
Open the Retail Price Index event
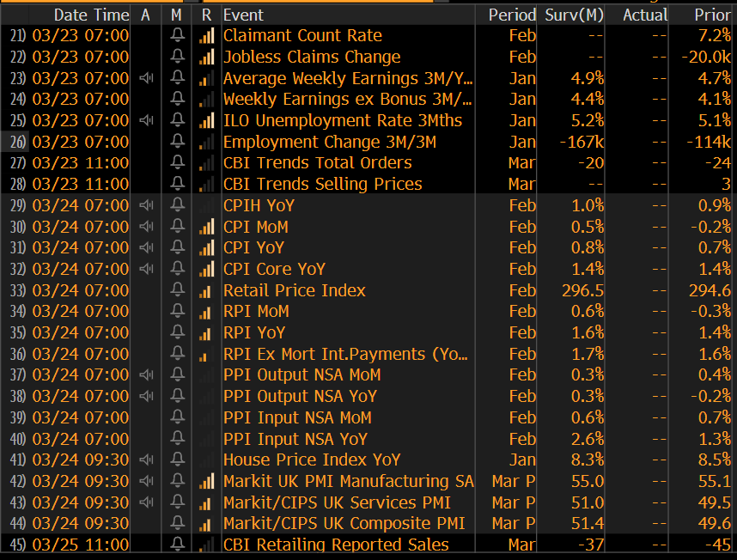(295, 289)
